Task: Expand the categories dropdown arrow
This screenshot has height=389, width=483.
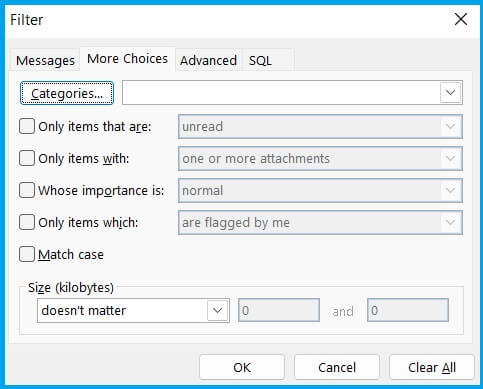Action: point(450,92)
